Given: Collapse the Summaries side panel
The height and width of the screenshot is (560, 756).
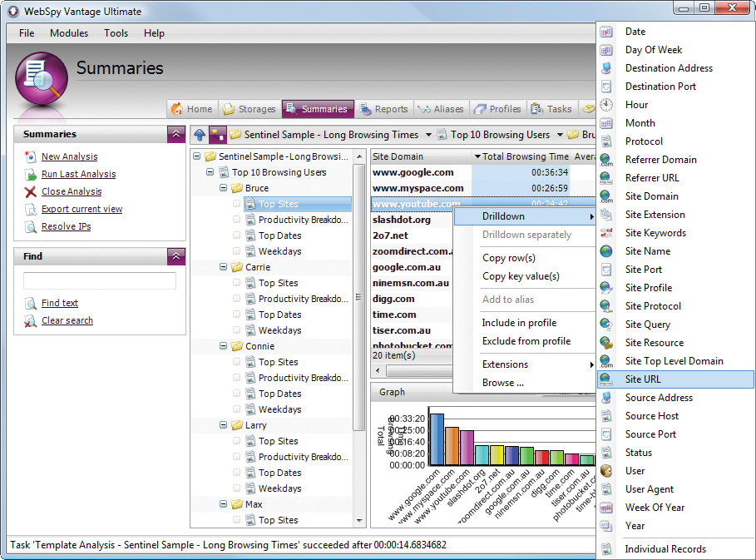Looking at the screenshot, I should pyautogui.click(x=175, y=134).
